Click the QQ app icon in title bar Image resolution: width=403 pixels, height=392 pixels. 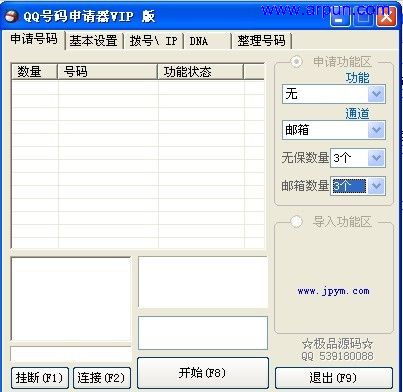pyautogui.click(x=12, y=16)
